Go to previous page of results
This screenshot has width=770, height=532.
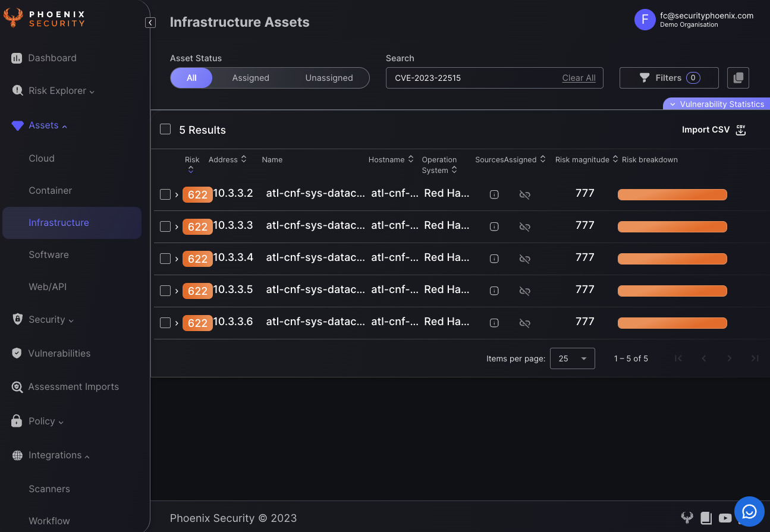coord(704,358)
